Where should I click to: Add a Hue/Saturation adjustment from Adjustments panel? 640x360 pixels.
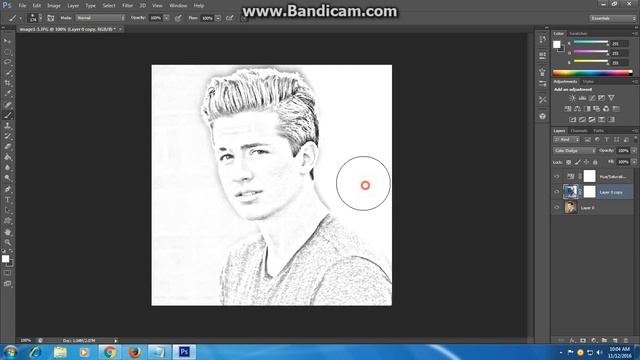pos(568,109)
